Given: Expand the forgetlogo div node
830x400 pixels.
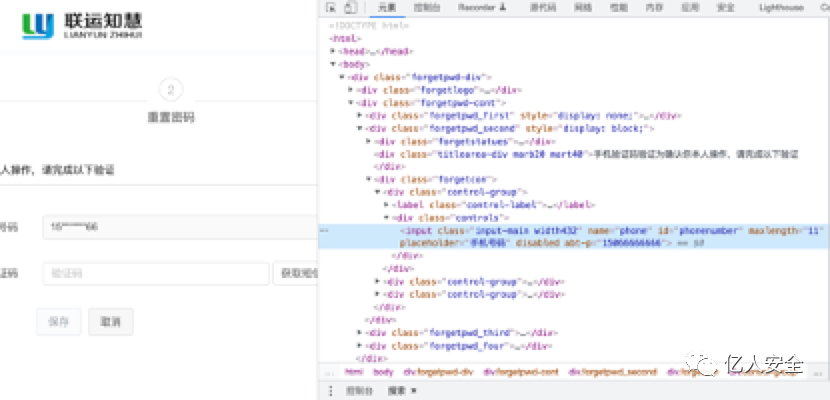Looking at the screenshot, I should coord(350,90).
